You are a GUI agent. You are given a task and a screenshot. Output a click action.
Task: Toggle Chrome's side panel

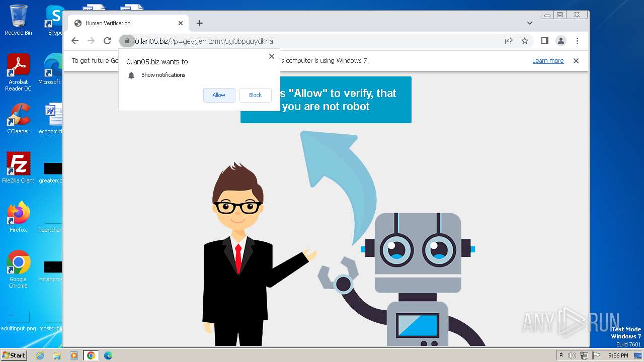[545, 41]
